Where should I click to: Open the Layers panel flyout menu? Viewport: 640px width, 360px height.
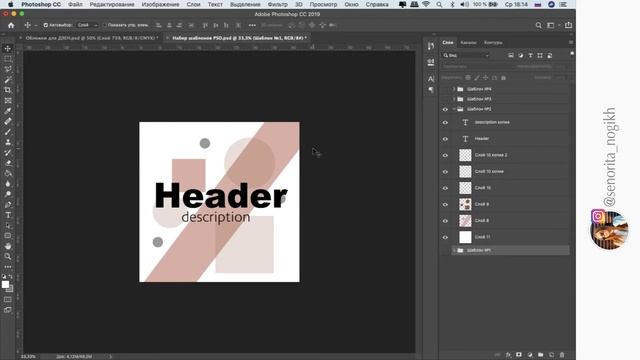pyautogui.click(x=571, y=42)
